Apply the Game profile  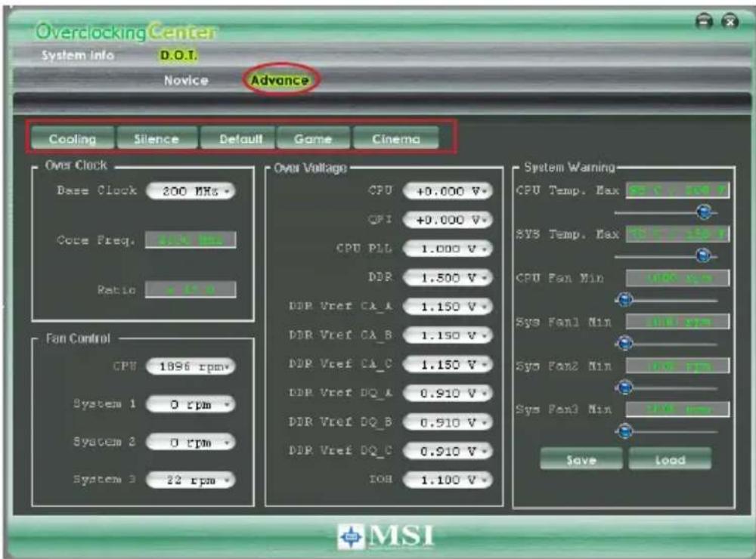coord(313,138)
